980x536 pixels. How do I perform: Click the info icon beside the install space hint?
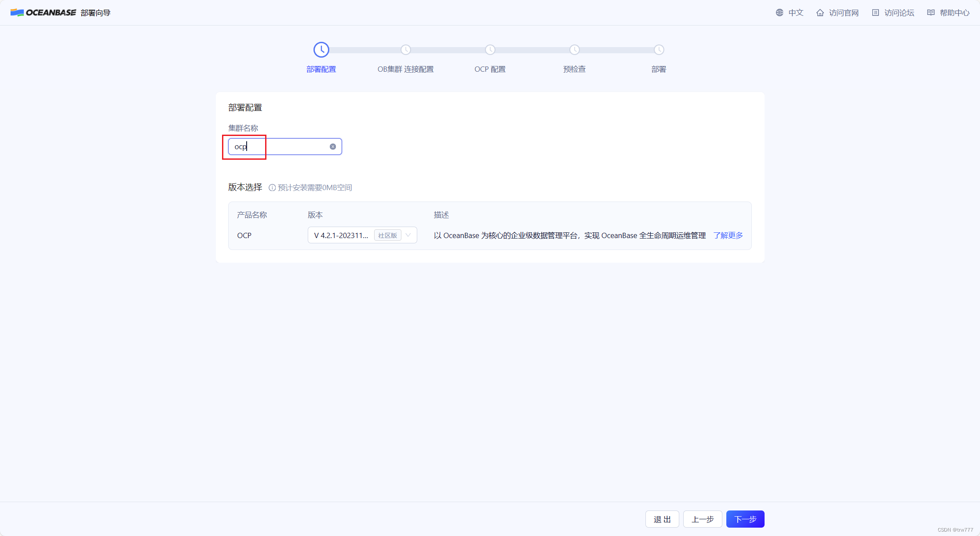pos(272,188)
